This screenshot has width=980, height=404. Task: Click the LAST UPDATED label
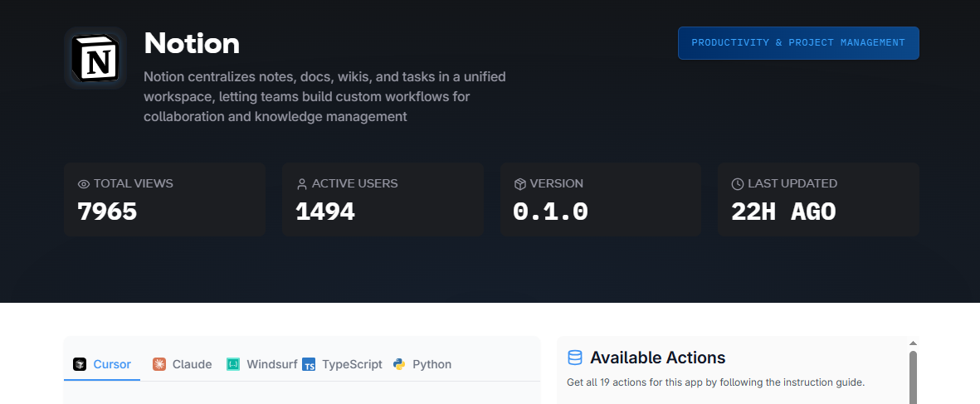point(792,183)
